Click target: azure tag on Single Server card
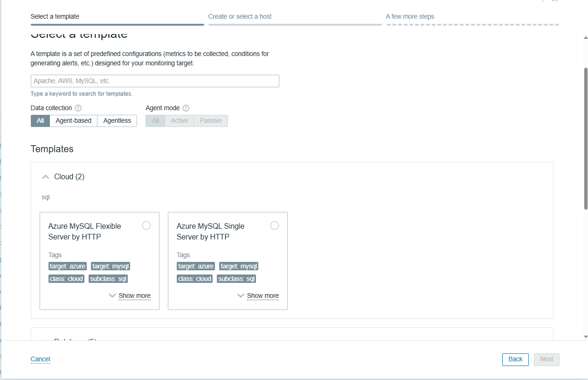This screenshot has width=588, height=380. pyautogui.click(x=196, y=267)
